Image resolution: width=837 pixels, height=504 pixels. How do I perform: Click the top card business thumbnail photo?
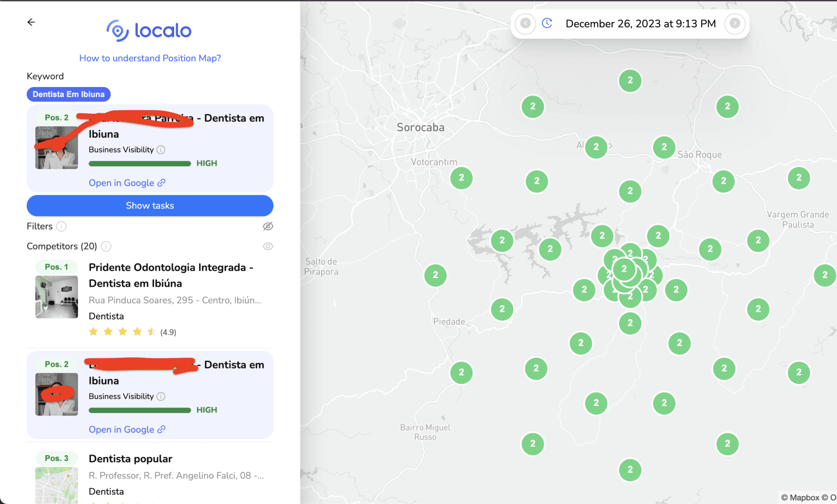(x=56, y=147)
